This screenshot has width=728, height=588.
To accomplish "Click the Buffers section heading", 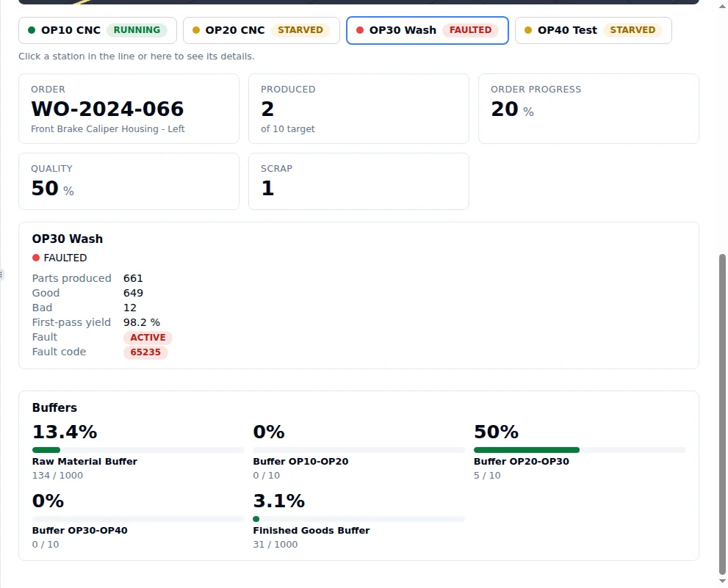I will point(54,408).
